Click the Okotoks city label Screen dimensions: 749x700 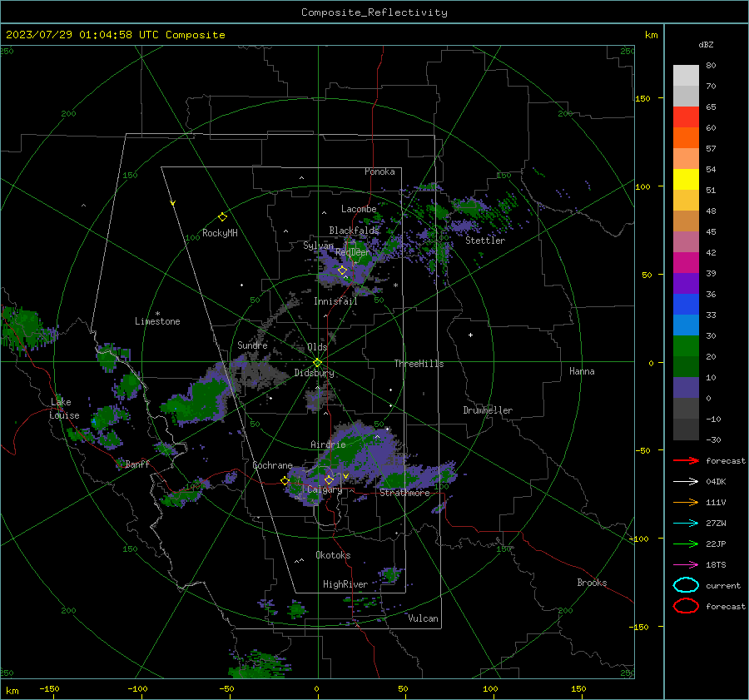pyautogui.click(x=333, y=555)
